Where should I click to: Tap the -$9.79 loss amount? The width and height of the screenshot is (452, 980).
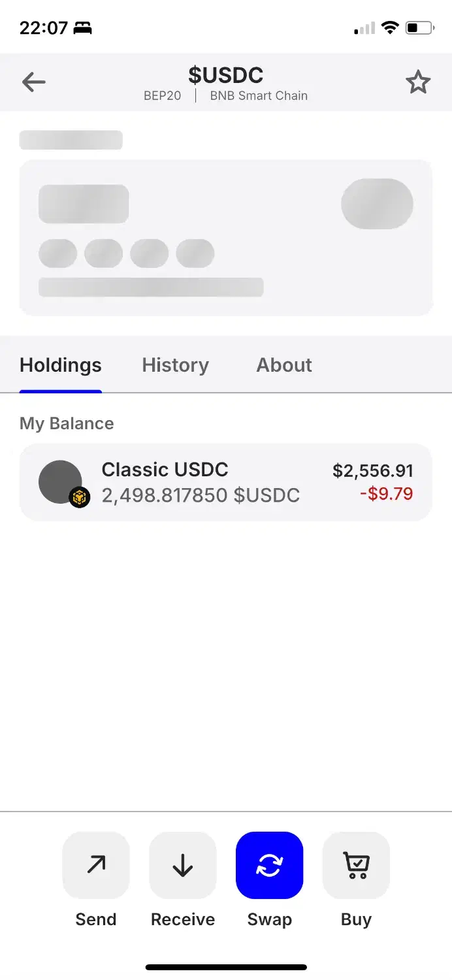coord(386,493)
